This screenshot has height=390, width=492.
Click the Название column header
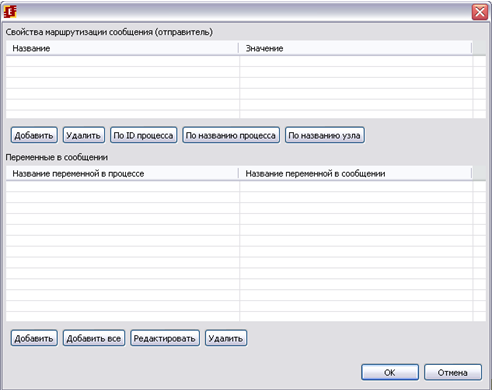(x=122, y=48)
